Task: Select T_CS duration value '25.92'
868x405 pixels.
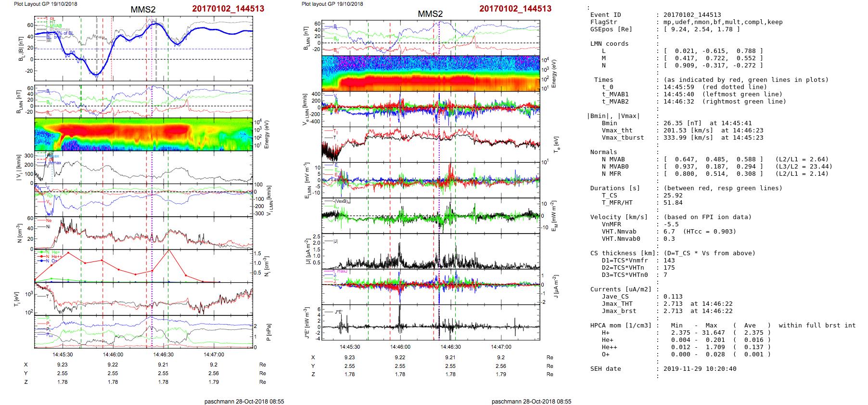Action: point(673,196)
